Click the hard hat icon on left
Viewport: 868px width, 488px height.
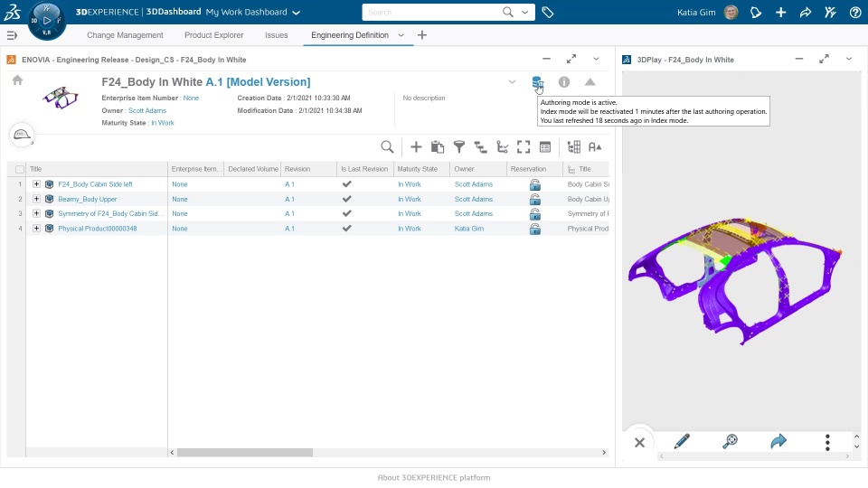22,135
